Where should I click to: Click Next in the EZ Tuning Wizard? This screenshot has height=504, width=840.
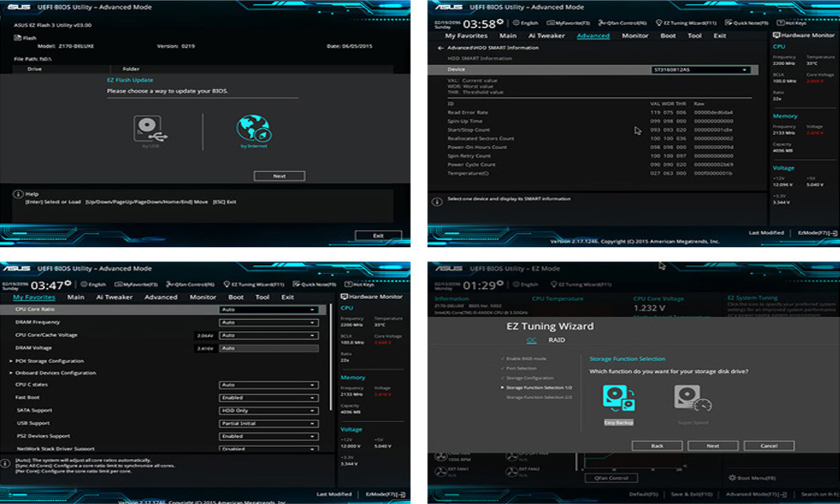pos(713,446)
